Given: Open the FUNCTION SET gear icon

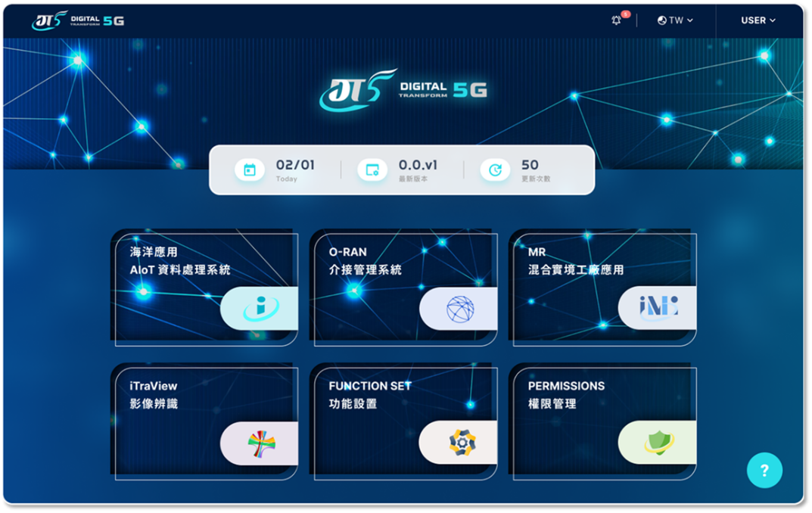Looking at the screenshot, I should coord(459,443).
